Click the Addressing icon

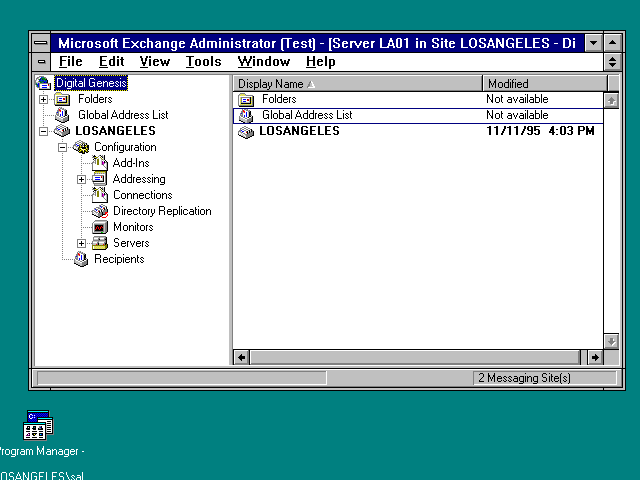click(100, 179)
